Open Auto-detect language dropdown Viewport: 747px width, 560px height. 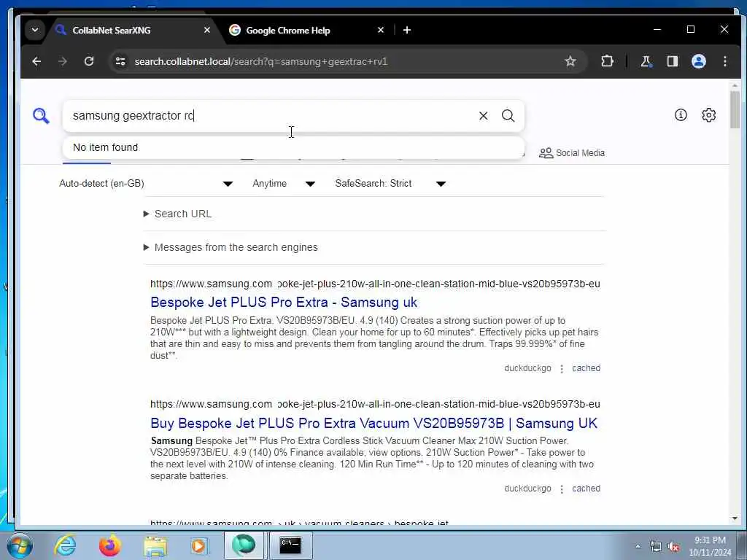click(146, 183)
